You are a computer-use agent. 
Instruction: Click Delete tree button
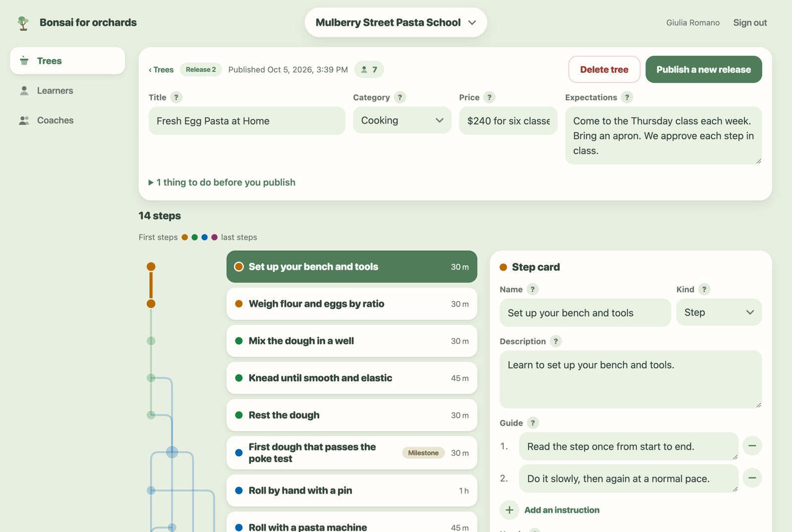coord(604,70)
